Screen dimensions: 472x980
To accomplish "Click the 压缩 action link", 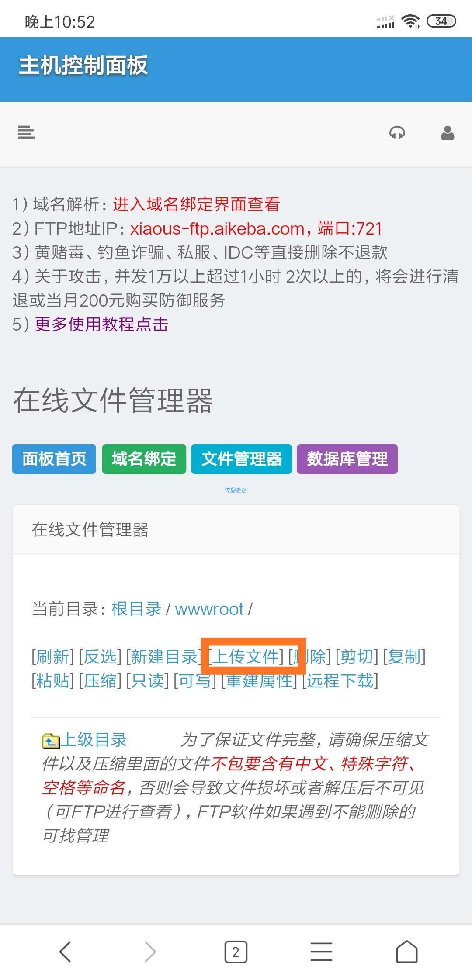I will (100, 681).
